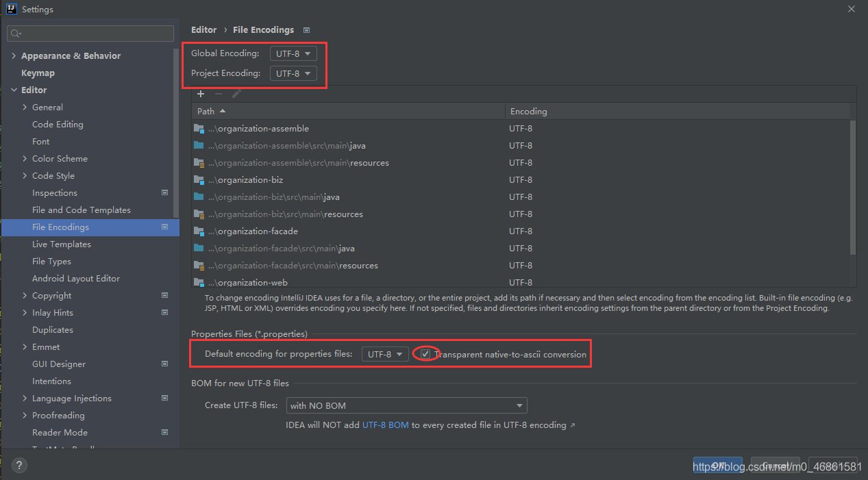The image size is (868, 480).
Task: Sort table by Path column header
Action: tap(349, 111)
